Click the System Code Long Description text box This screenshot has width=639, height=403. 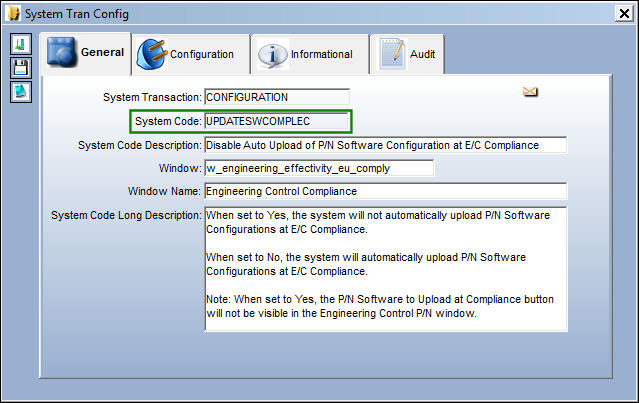(386, 269)
